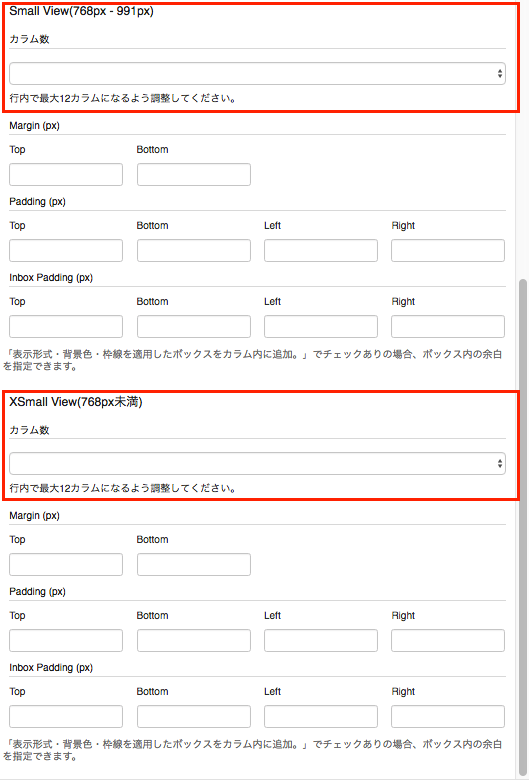Click the vertical scrollbar thumb
Image resolution: width=529 pixels, height=782 pixels.
523,527
